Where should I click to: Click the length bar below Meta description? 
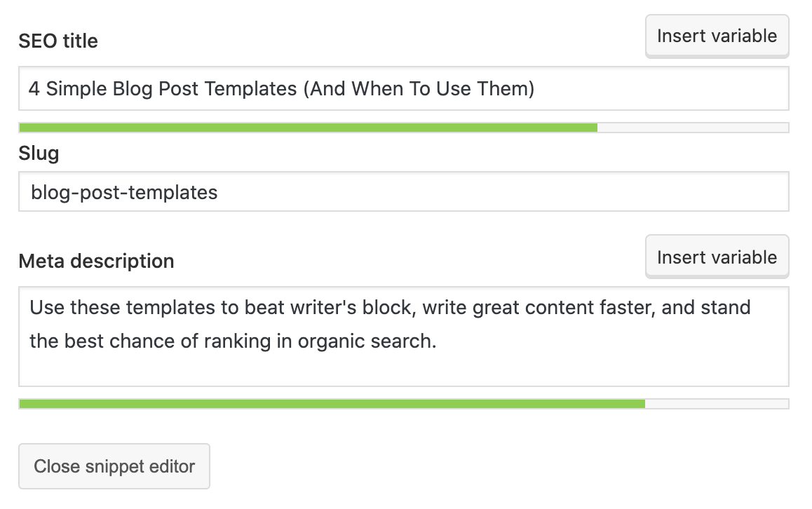330,404
